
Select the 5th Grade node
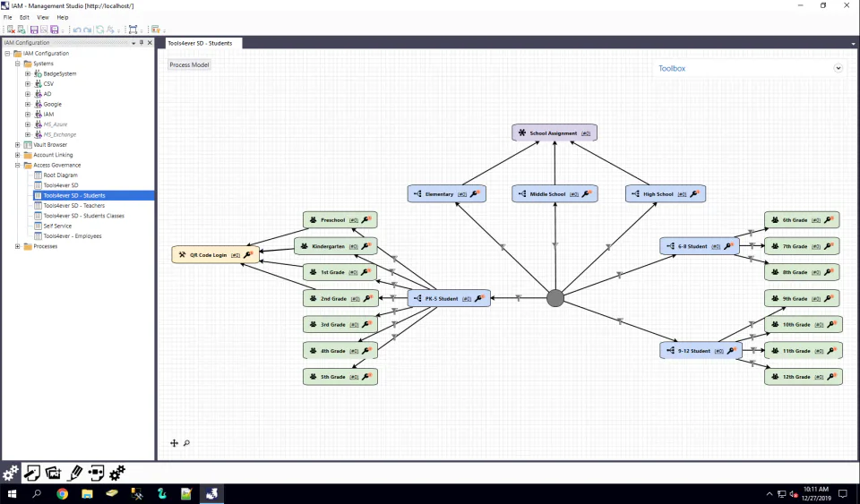click(x=340, y=376)
